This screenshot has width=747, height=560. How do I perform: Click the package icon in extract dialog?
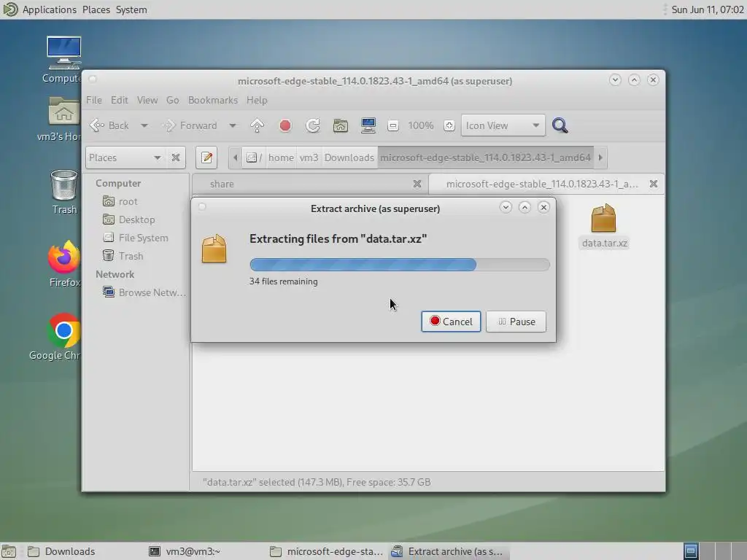pyautogui.click(x=214, y=248)
